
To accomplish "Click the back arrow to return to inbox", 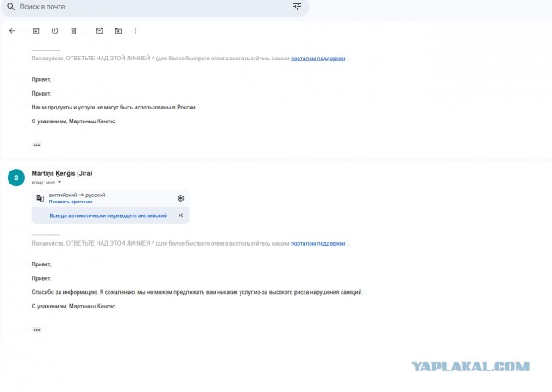I will pyautogui.click(x=12, y=31).
